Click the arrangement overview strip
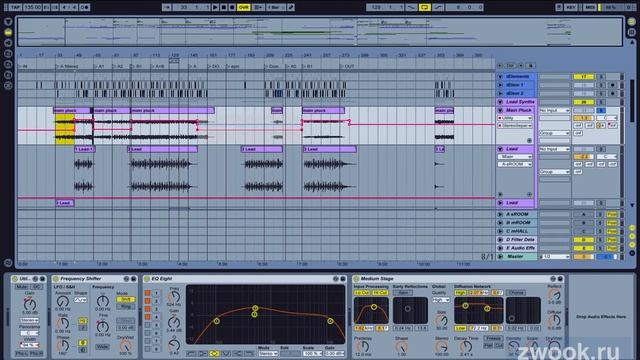Viewport: 640px width, 360px height. tap(320, 31)
